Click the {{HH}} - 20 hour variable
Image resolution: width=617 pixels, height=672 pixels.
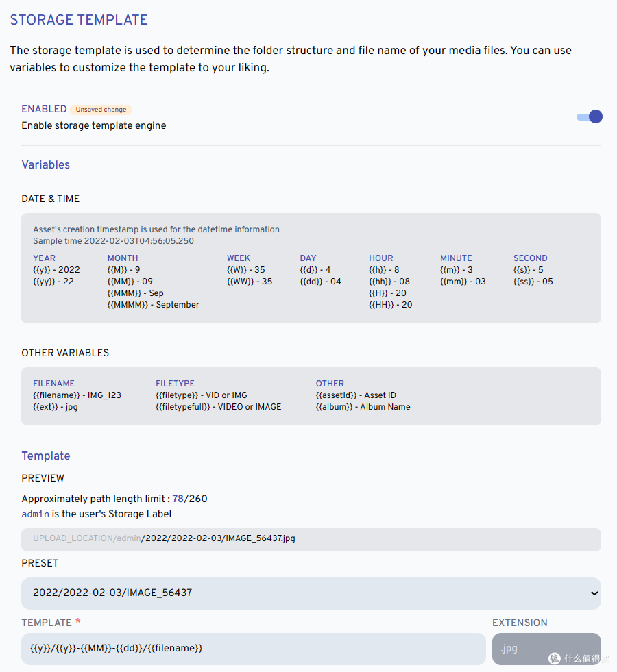[x=390, y=305]
